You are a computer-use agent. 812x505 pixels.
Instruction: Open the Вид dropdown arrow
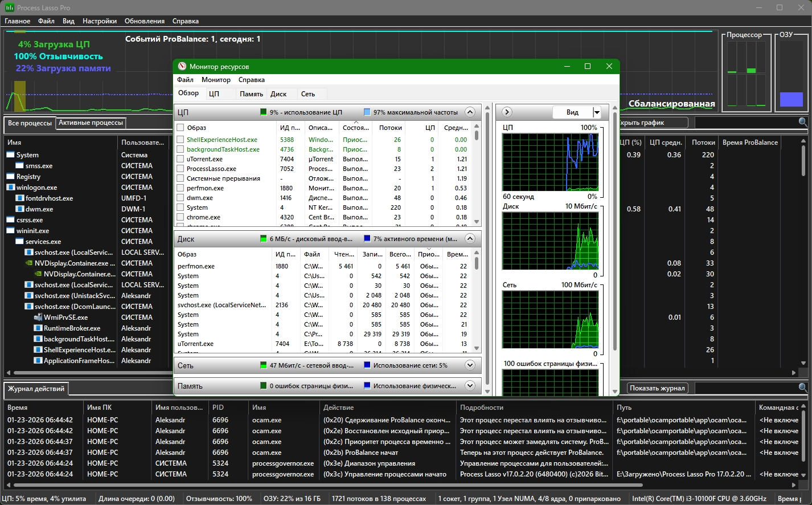pyautogui.click(x=597, y=112)
